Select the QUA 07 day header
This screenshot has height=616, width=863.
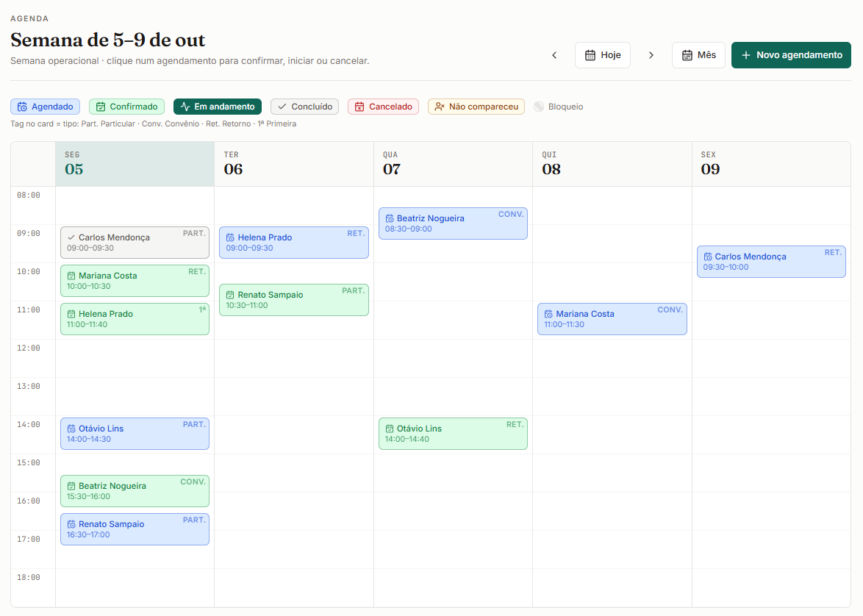click(x=453, y=164)
